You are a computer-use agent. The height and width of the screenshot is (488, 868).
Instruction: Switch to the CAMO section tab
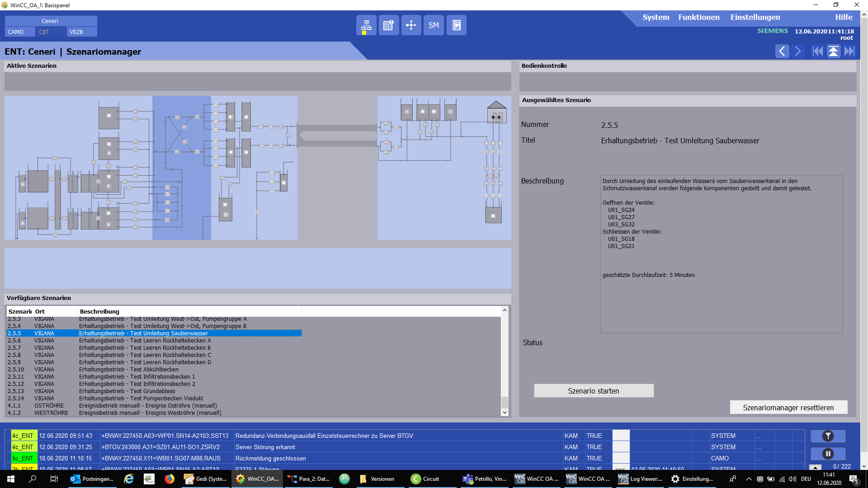(x=19, y=32)
